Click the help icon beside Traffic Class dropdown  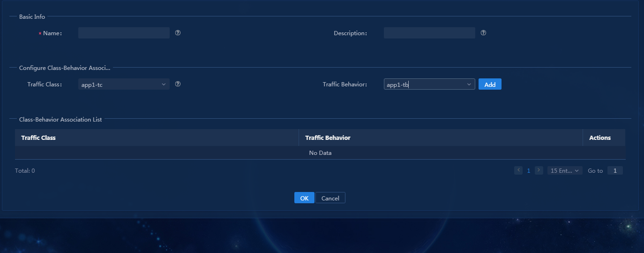178,84
